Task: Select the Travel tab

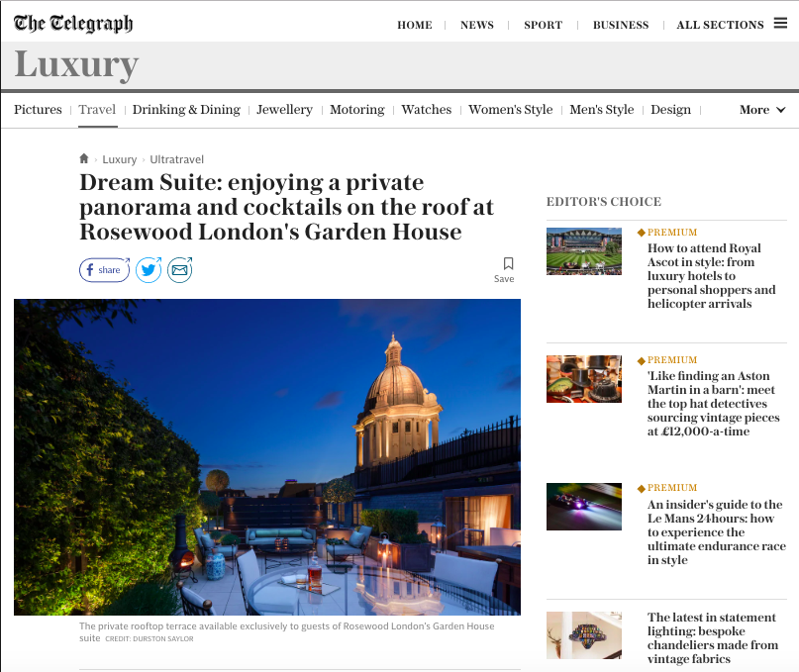Action: [x=97, y=110]
